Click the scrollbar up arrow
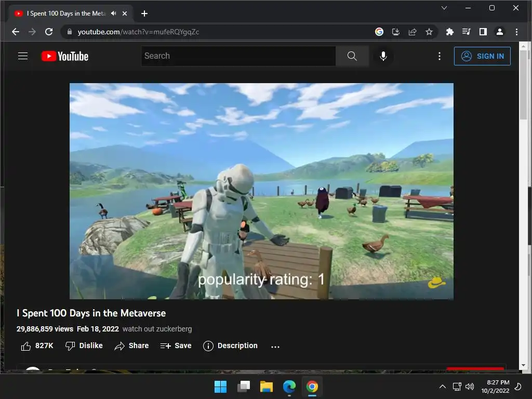This screenshot has width=532, height=399. coord(523,46)
